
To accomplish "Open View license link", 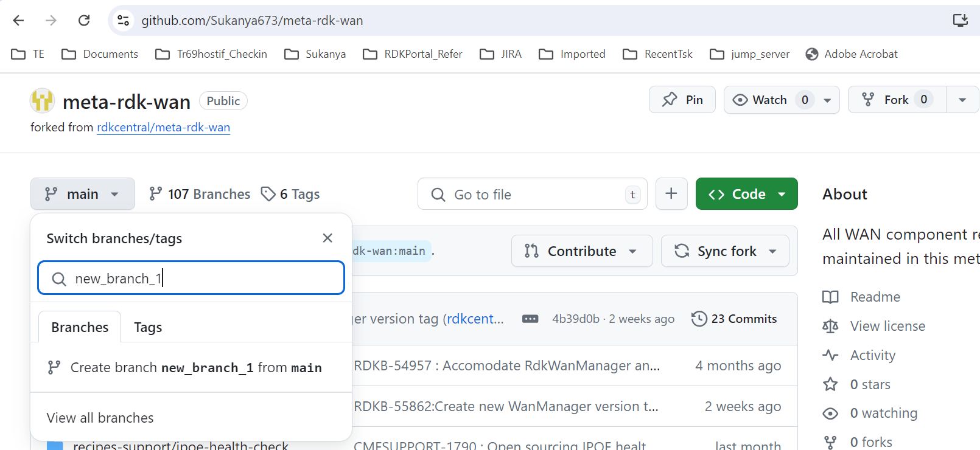I will tap(874, 326).
